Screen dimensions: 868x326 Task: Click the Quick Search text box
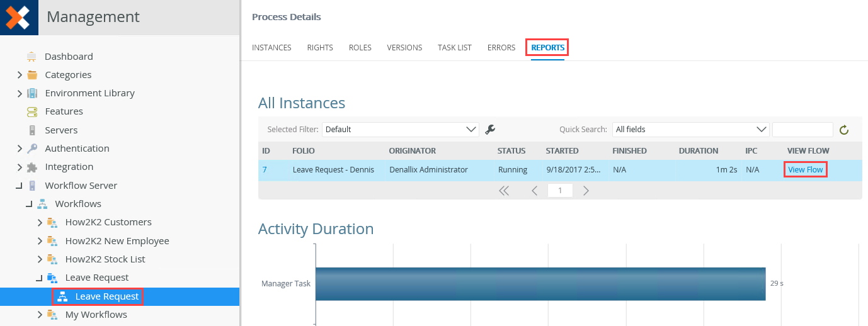[802, 130]
